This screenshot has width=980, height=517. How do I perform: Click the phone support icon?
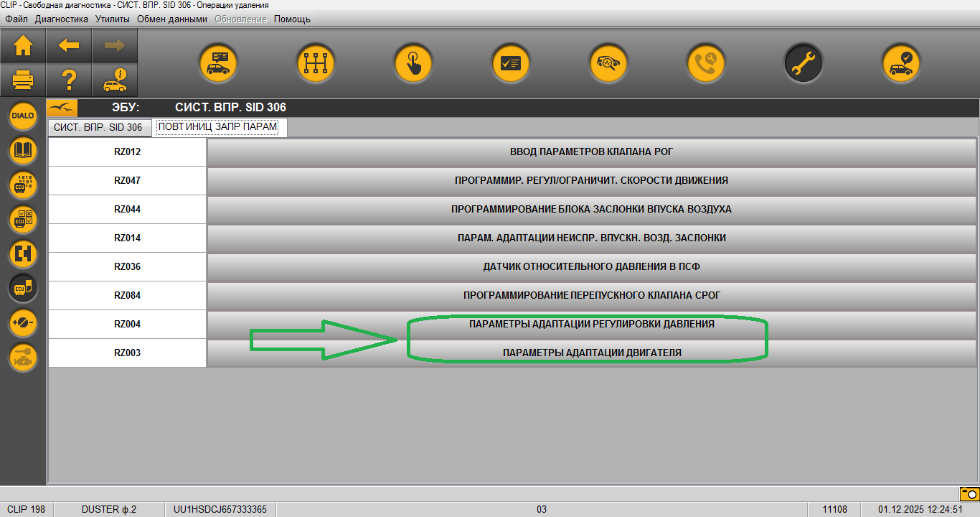click(706, 63)
